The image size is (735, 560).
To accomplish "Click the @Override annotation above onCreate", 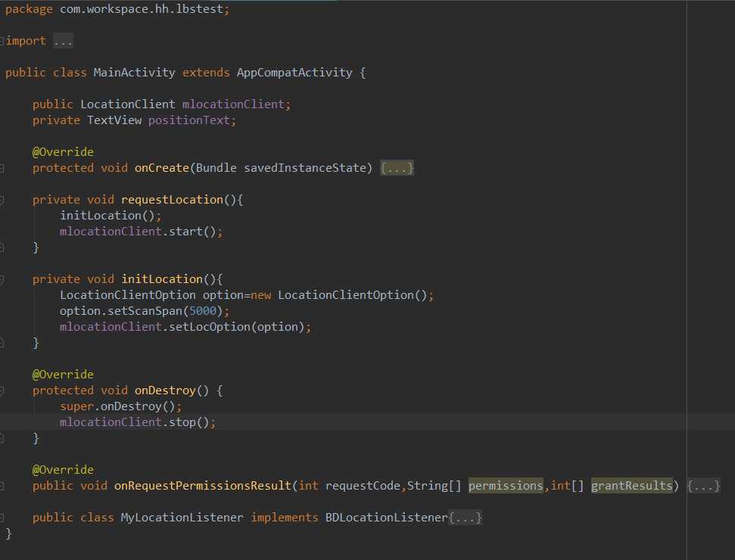I will pyautogui.click(x=63, y=152).
